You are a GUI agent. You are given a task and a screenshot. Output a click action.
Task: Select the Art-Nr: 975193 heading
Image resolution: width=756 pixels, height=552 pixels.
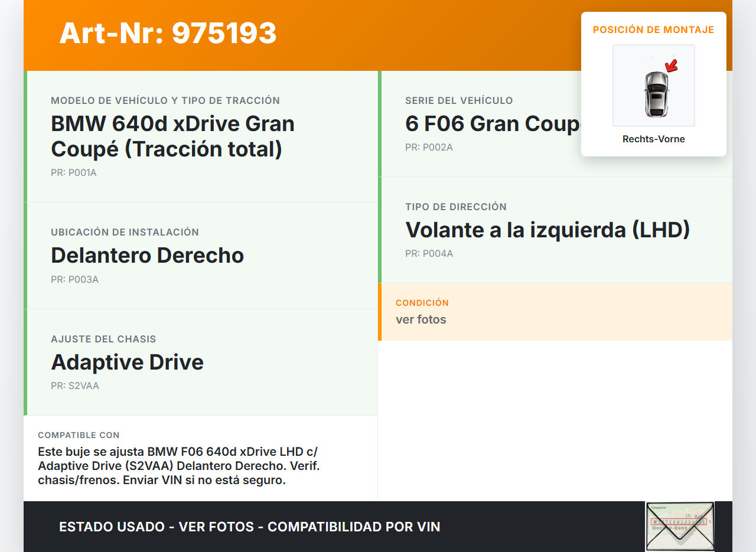click(168, 33)
